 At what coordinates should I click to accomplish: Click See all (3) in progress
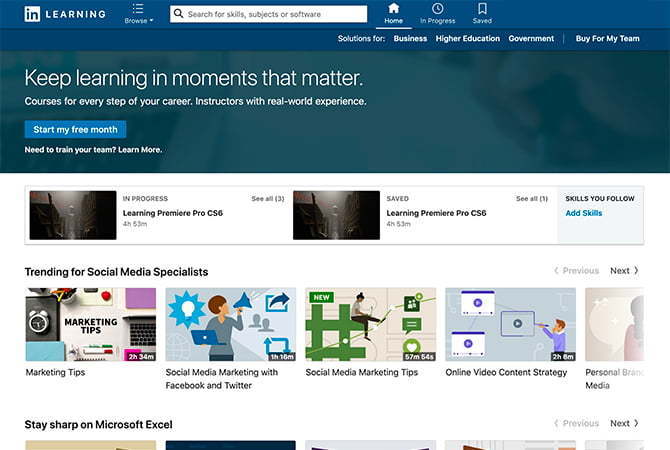(x=268, y=199)
